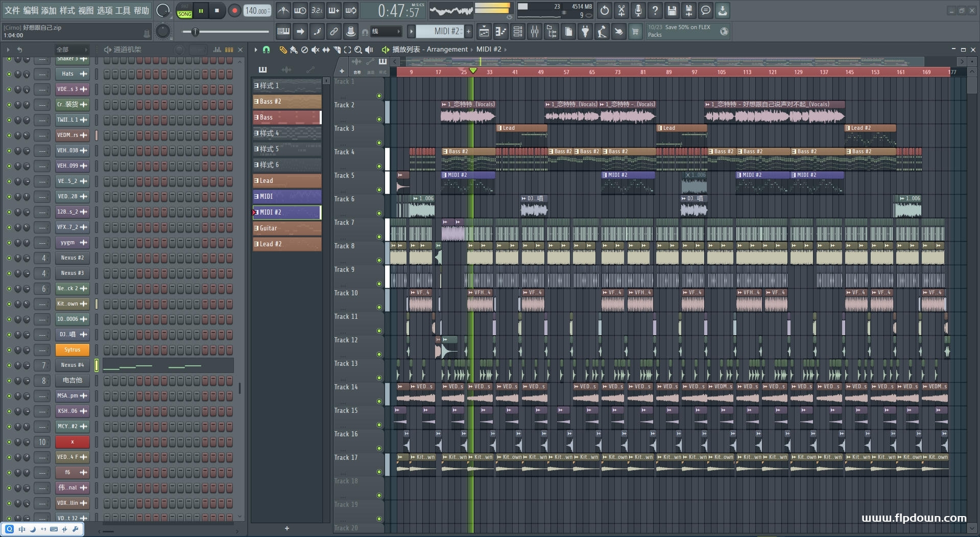Open the snap dropdown labeled 线
980x537 pixels.
(386, 32)
